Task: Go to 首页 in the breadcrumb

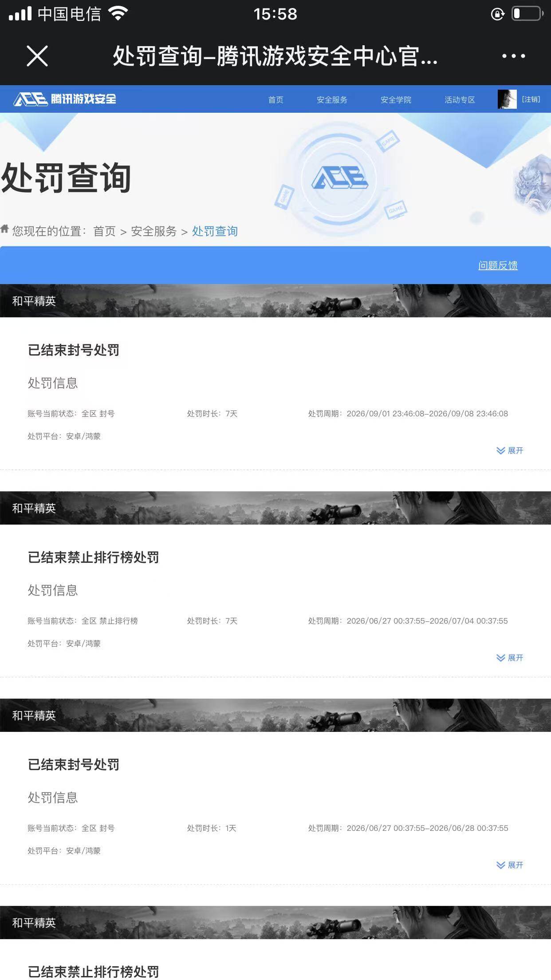Action: point(104,231)
